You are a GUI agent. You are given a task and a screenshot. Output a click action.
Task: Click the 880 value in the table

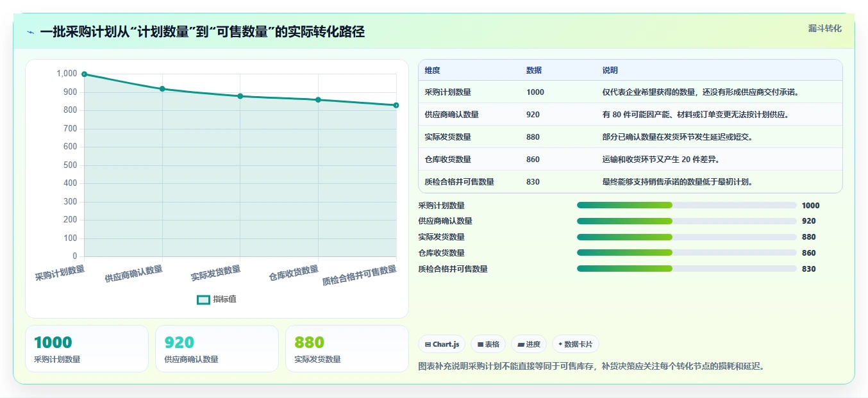click(533, 137)
